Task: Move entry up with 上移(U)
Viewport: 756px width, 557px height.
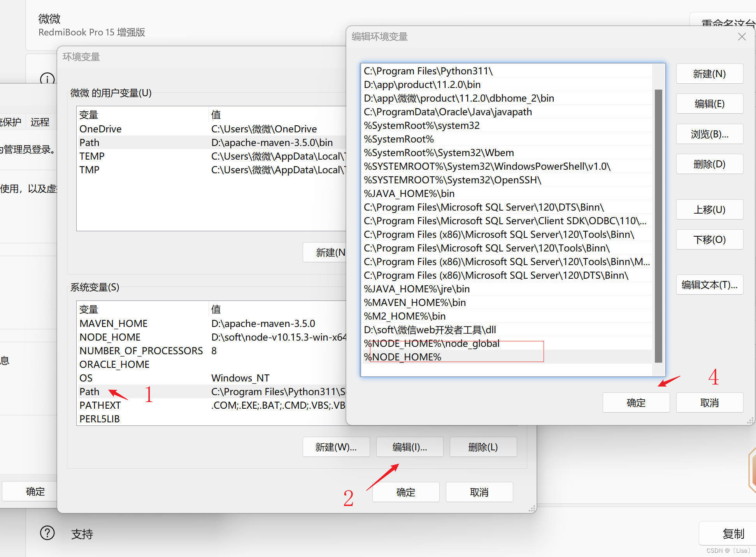Action: pos(709,210)
